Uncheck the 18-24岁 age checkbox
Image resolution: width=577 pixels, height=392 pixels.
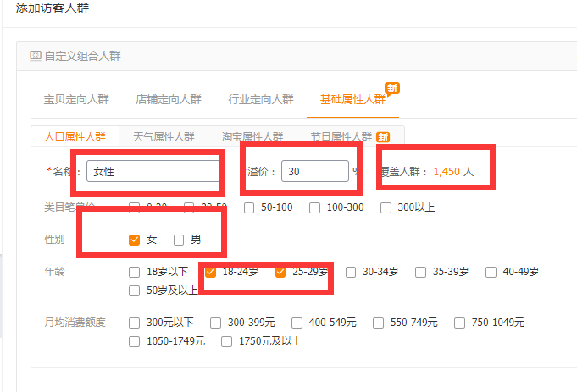210,272
